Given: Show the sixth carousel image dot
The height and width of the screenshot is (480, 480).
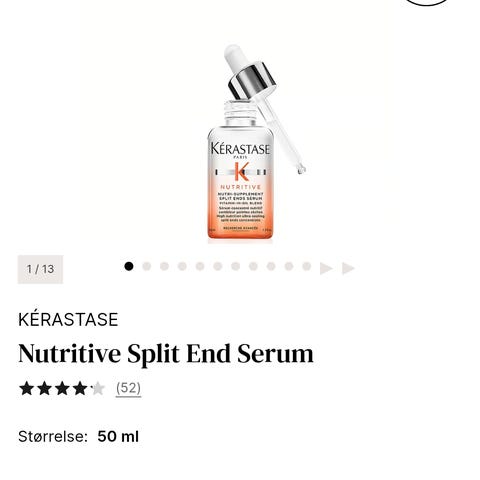Looking at the screenshot, I should (218, 266).
